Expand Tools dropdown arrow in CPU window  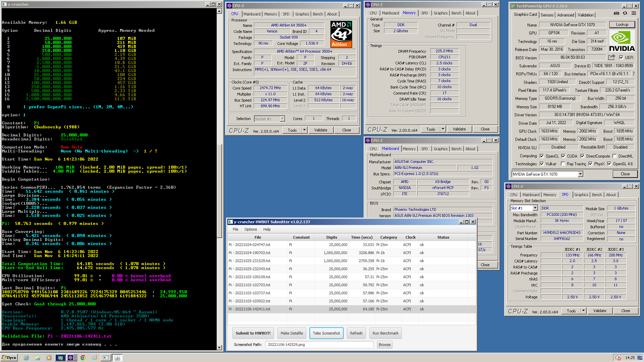click(304, 130)
